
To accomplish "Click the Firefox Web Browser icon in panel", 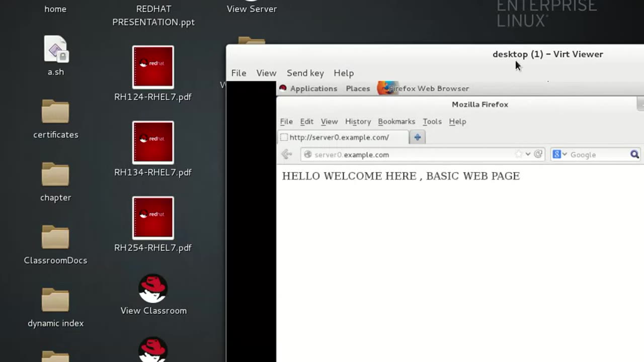I will tap(386, 88).
